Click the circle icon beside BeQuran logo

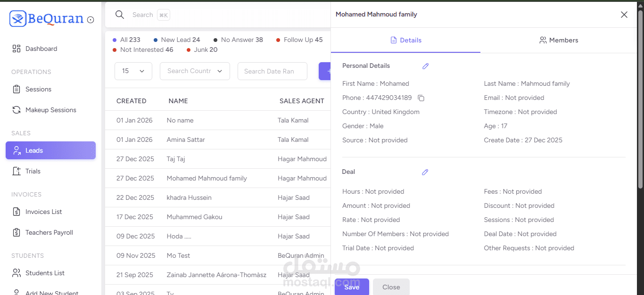tap(91, 20)
